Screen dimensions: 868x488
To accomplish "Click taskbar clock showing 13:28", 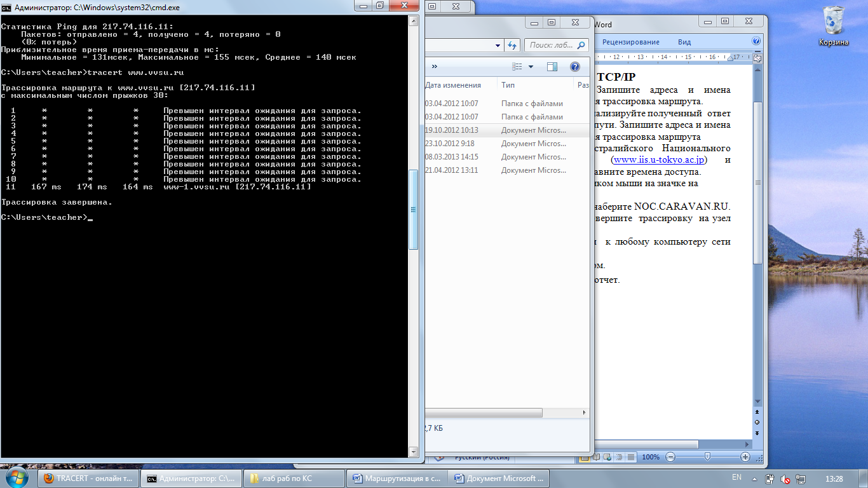I will tap(834, 478).
